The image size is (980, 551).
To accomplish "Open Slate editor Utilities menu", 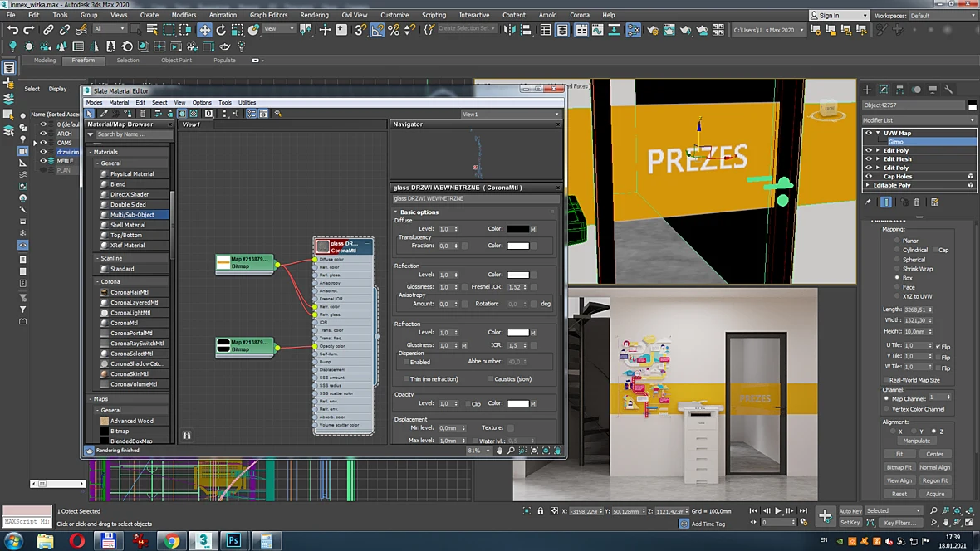I will pyautogui.click(x=247, y=102).
